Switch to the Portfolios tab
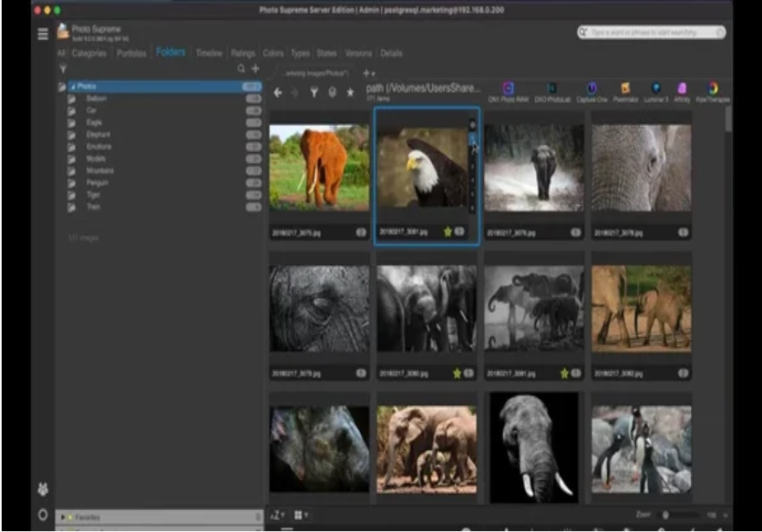This screenshot has height=532, width=762. click(131, 54)
